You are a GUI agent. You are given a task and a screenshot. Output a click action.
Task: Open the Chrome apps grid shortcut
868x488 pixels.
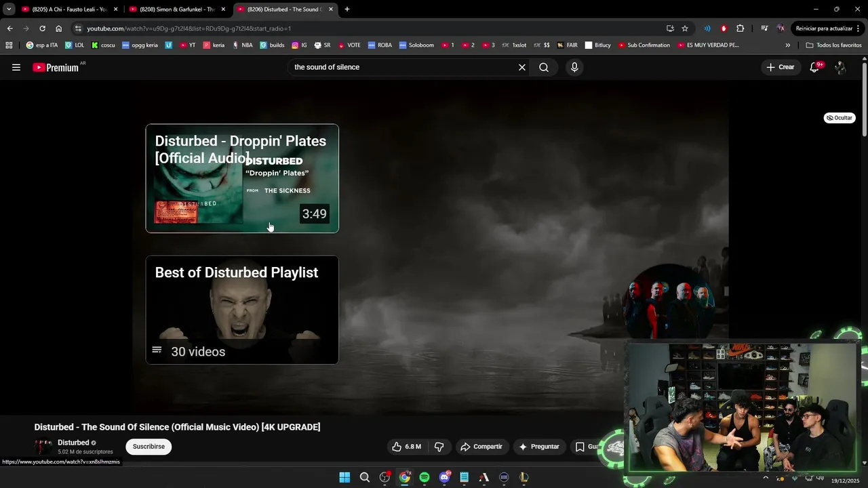click(x=9, y=45)
